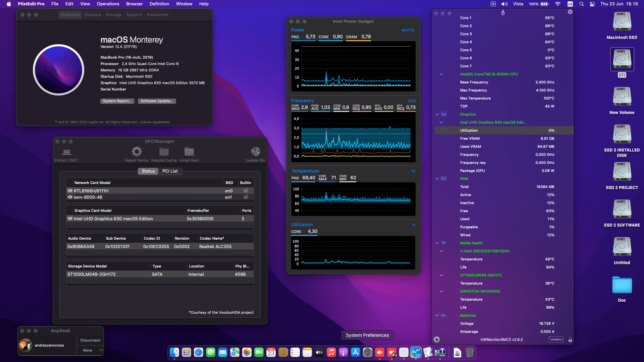The width and height of the screenshot is (644, 362).
Task: Launch the Intel Power Gadget icon in the Dock
Action: (416, 352)
